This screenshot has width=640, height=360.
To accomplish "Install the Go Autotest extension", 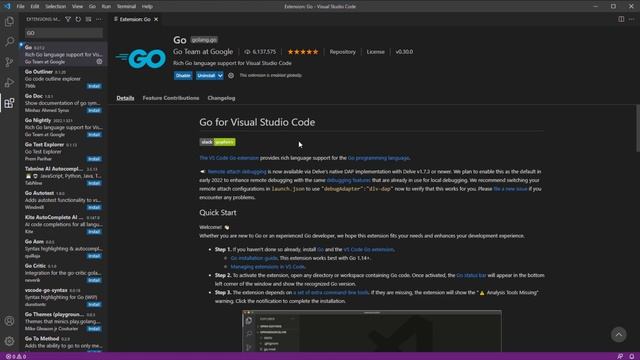I will [x=94, y=207].
